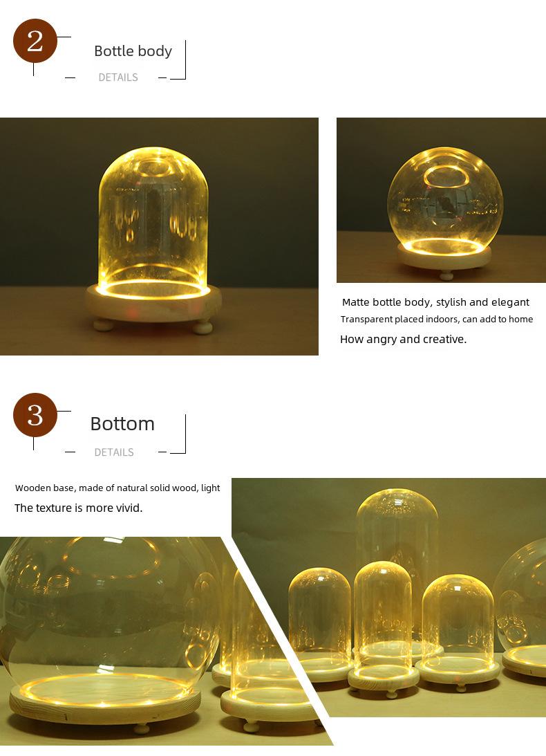The width and height of the screenshot is (546, 756).
Task: Click the brown number 2 circle badge
Action: click(x=35, y=41)
